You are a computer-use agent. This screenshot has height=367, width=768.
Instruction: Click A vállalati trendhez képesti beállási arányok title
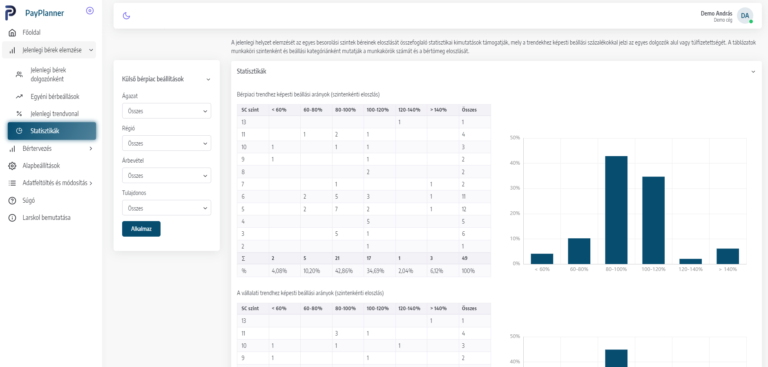(310, 293)
